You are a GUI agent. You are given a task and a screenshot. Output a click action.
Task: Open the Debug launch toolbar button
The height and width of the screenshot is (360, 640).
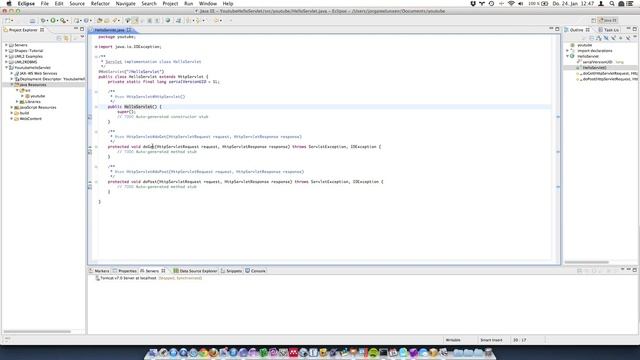coord(43,20)
